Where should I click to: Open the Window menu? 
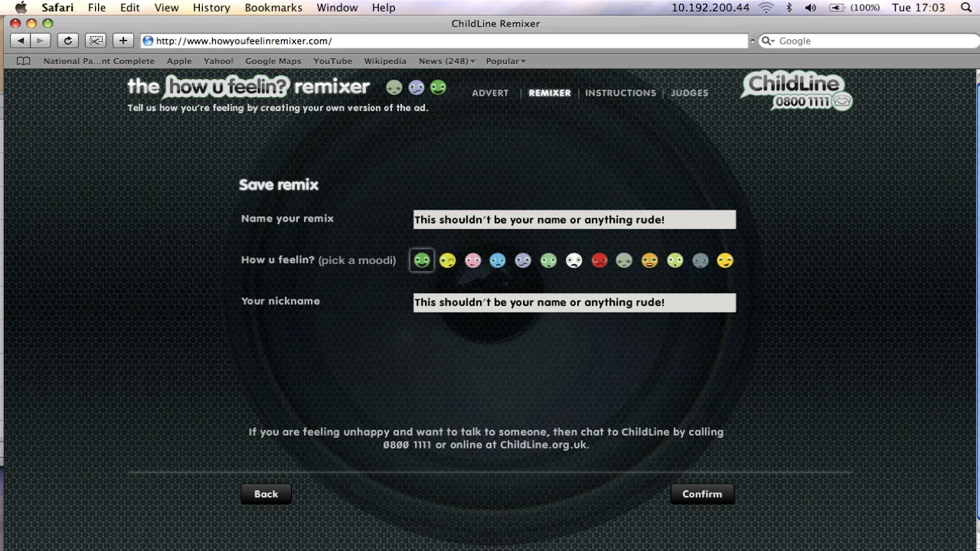(338, 8)
